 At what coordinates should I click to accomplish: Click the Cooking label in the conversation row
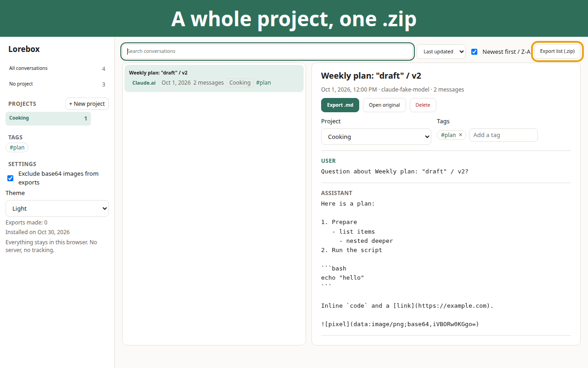pos(240,83)
